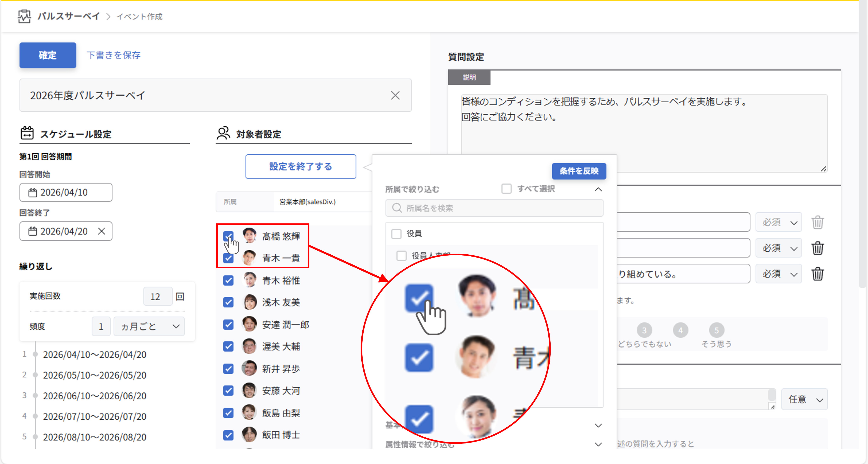Click search magnifier in 所属名を検索 box

point(397,208)
